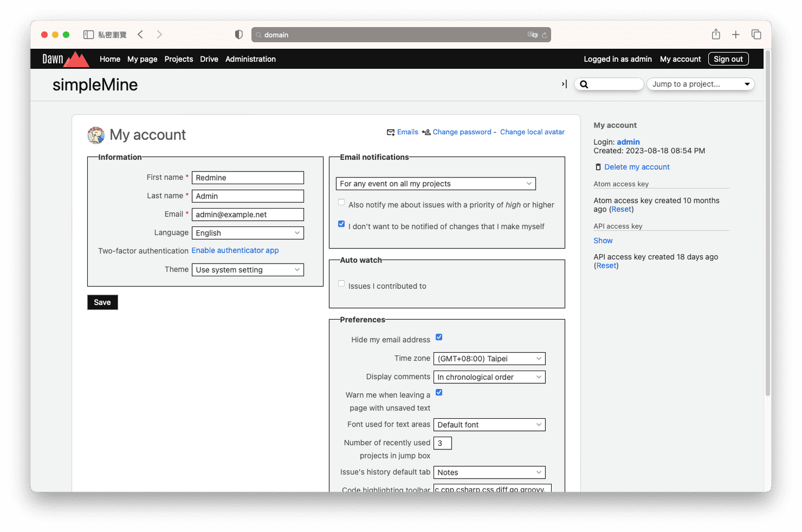Screen dimensions: 802x532
Task: Enable notifications for high priority issues
Action: tap(341, 202)
